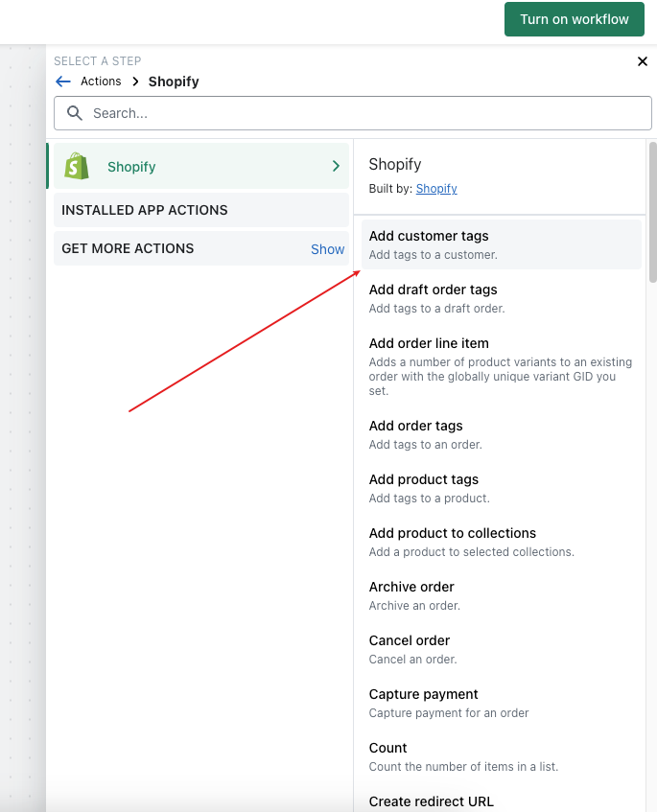The height and width of the screenshot is (812, 657).
Task: Focus the action search field
Action: [x=352, y=113]
